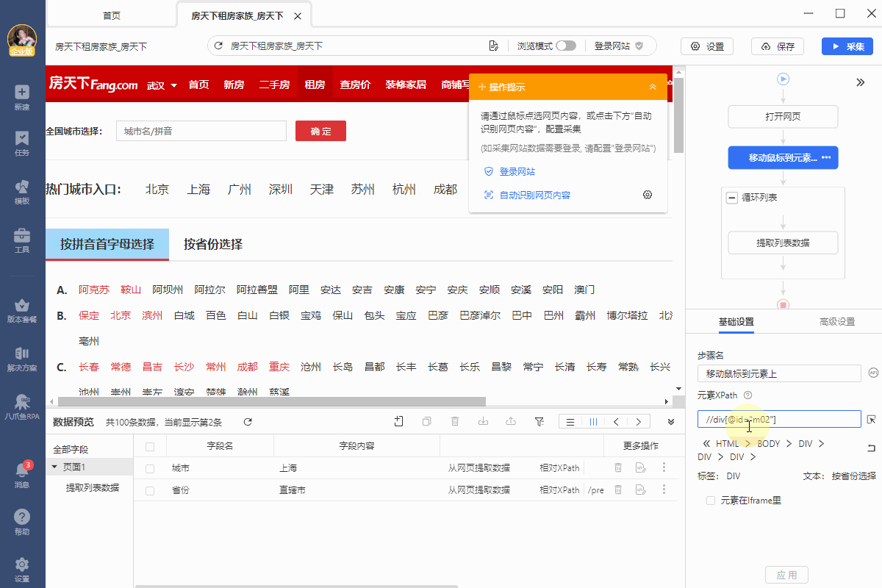
Task: Open 帮助 in the left sidebar
Action: tap(22, 522)
